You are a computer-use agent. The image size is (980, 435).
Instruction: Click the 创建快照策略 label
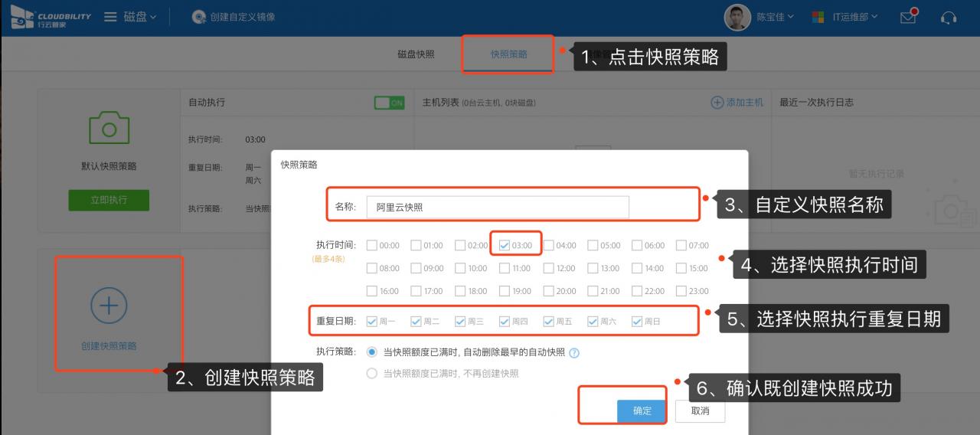click(109, 346)
